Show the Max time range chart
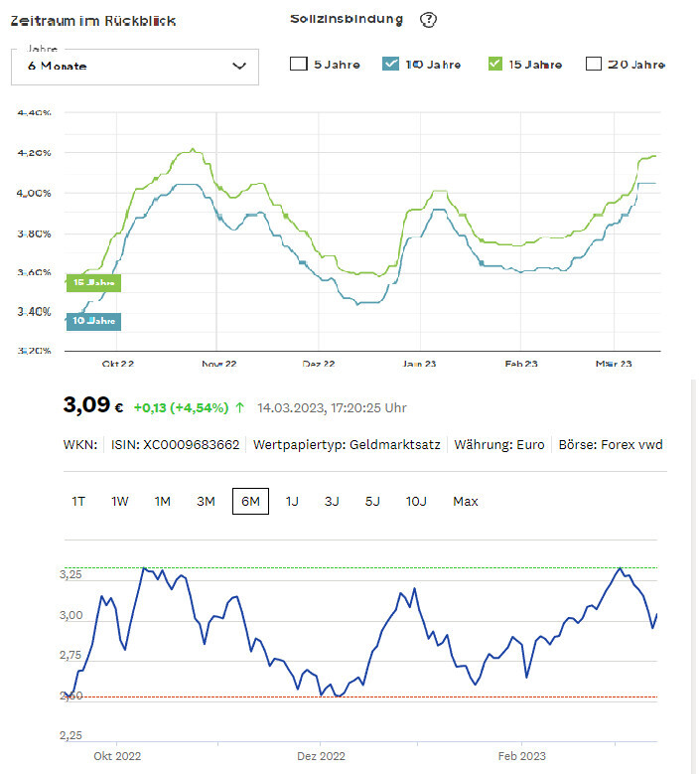The width and height of the screenshot is (700, 774). (465, 501)
